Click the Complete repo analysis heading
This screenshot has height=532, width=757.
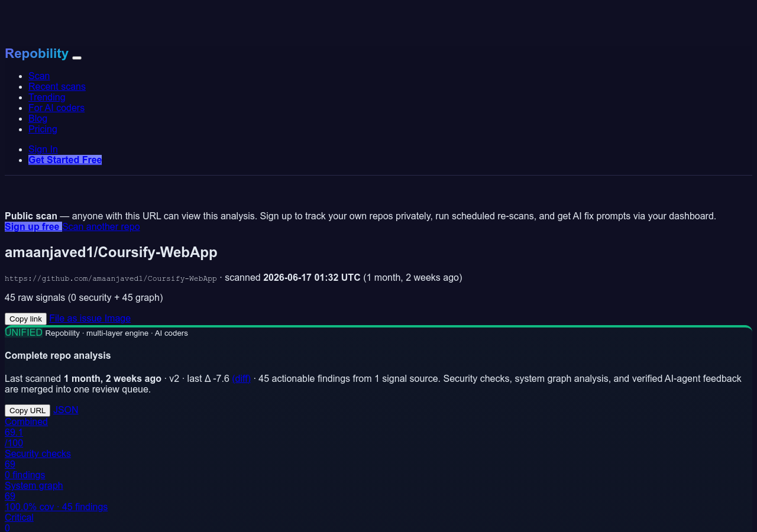click(58, 355)
